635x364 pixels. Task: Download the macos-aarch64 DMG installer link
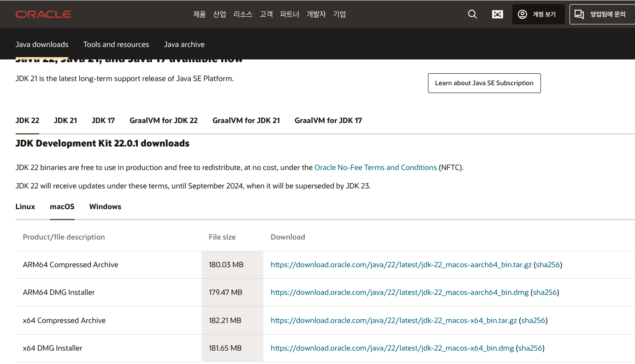click(399, 292)
